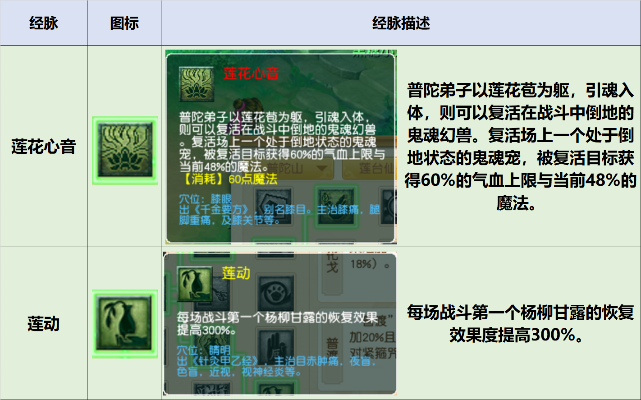Click the hand palm skill icon in the 莲动 screenshot
This screenshot has height=400, width=641.
pyautogui.click(x=276, y=346)
